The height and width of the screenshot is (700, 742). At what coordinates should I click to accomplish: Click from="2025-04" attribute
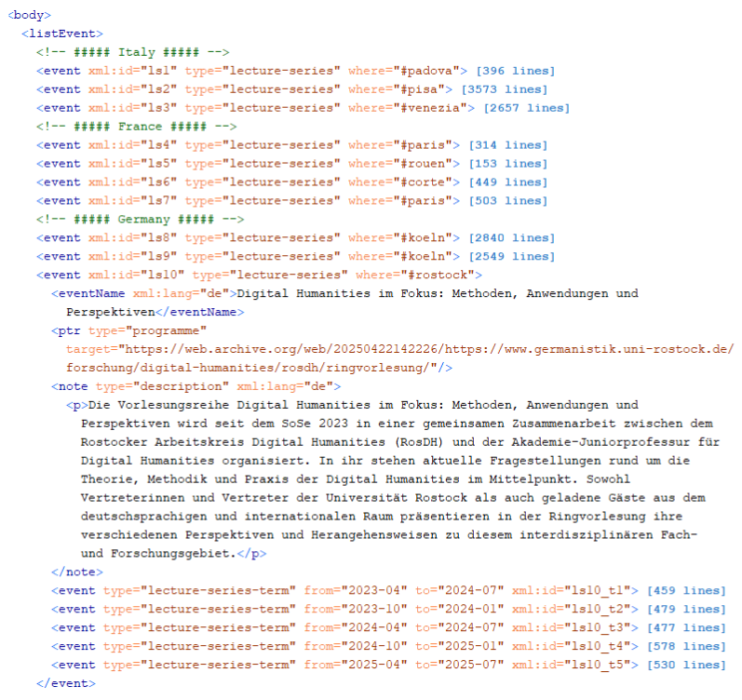tap(356, 665)
